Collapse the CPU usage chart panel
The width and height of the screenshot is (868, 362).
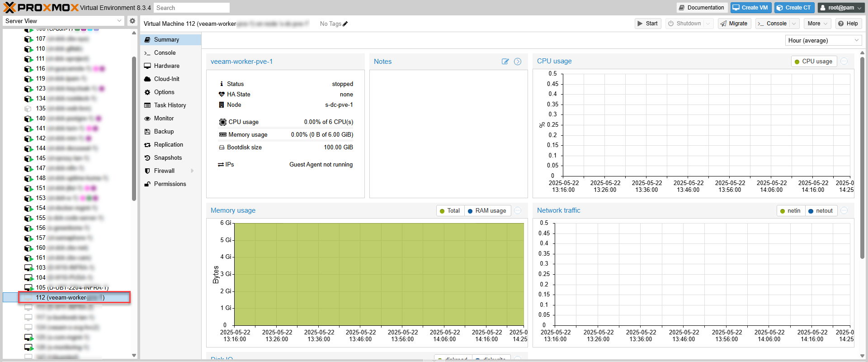tap(844, 61)
